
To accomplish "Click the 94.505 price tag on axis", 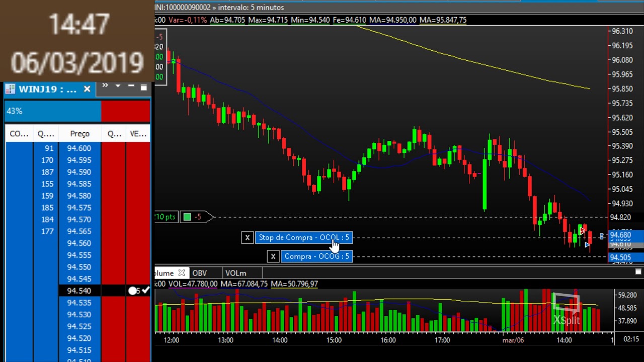I will coord(625,257).
